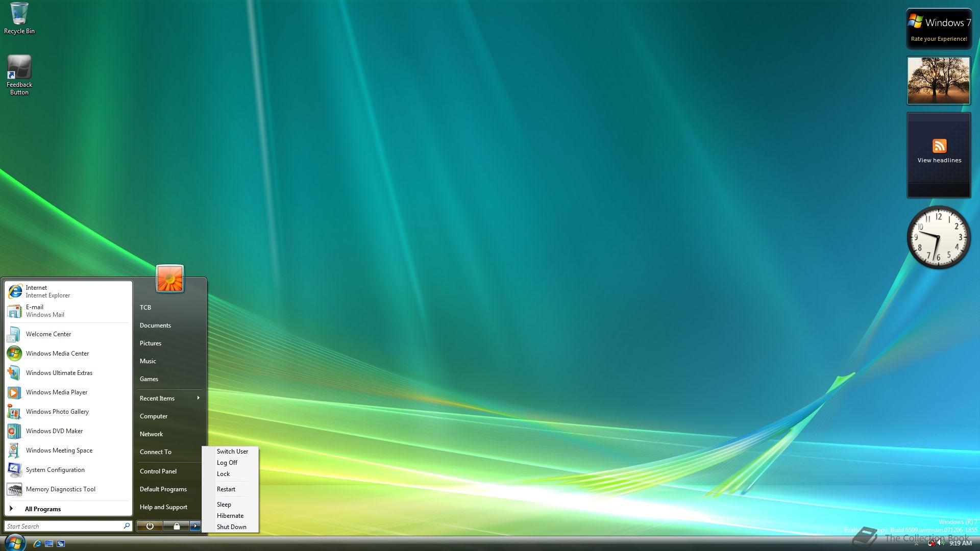
Task: Click the slideshow gadget tree picture
Action: click(938, 81)
